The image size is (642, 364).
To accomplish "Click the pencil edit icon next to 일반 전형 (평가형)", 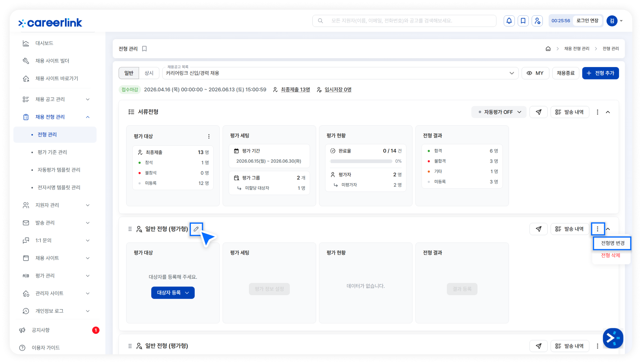I will pyautogui.click(x=196, y=229).
